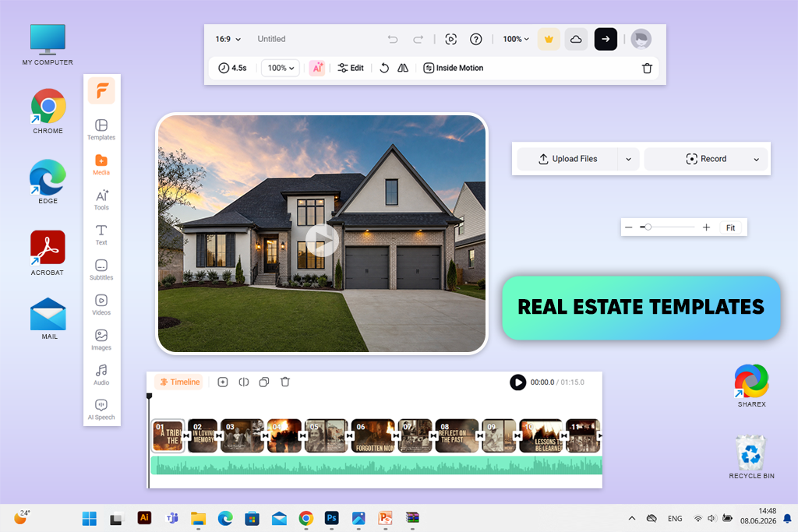The width and height of the screenshot is (798, 532).
Task: Switch to the Timeline tab
Action: click(x=179, y=382)
